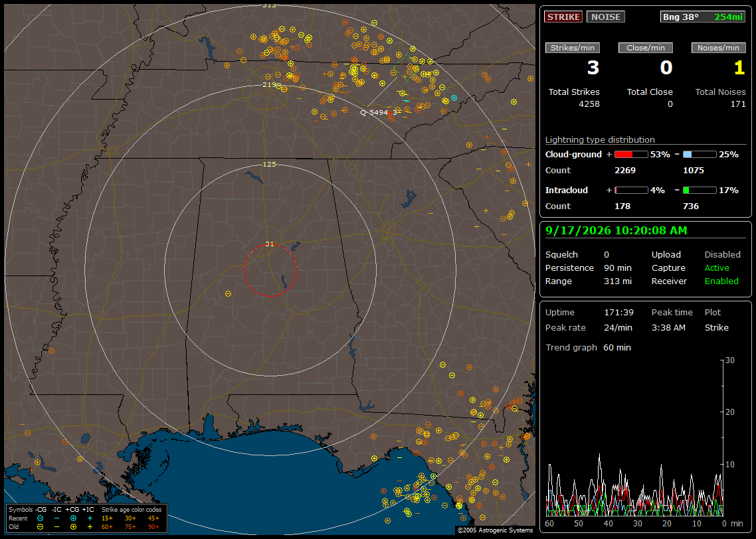The image size is (756, 539).
Task: Click the old +CG yellow legend symbol
Action: (73, 527)
